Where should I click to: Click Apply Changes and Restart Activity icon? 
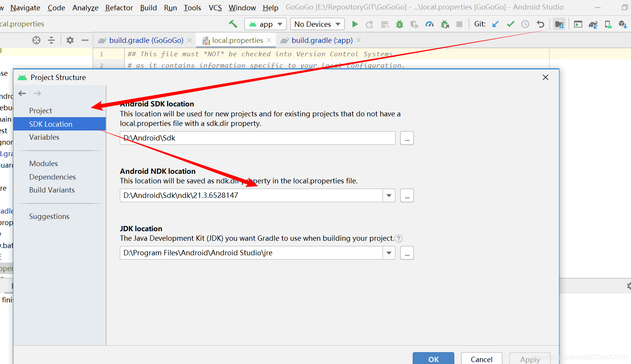[x=369, y=24]
